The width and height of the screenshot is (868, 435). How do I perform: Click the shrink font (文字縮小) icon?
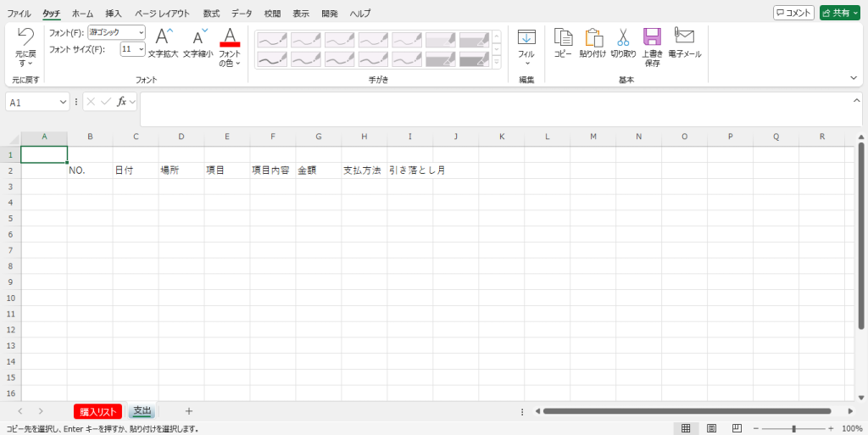coord(198,37)
